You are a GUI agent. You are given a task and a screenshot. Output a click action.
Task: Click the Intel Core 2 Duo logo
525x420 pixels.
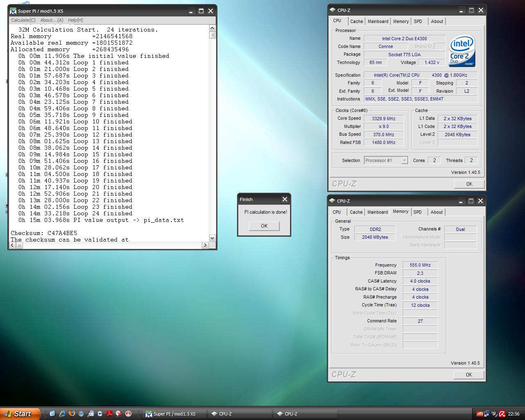click(462, 51)
